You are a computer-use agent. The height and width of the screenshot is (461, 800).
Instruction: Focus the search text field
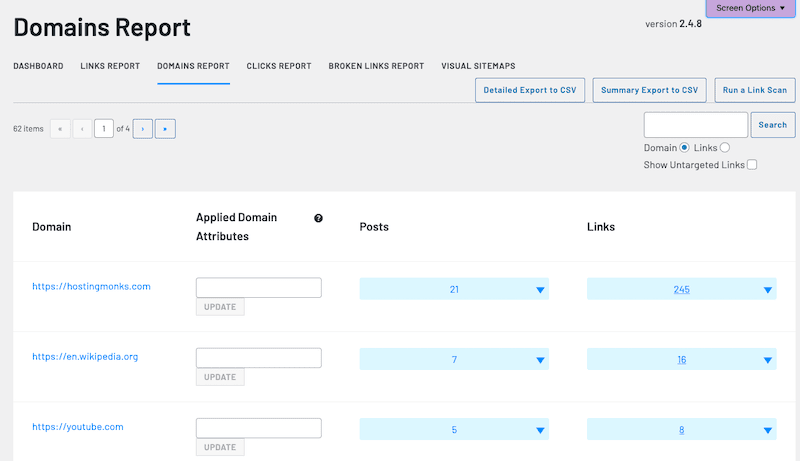coord(696,125)
